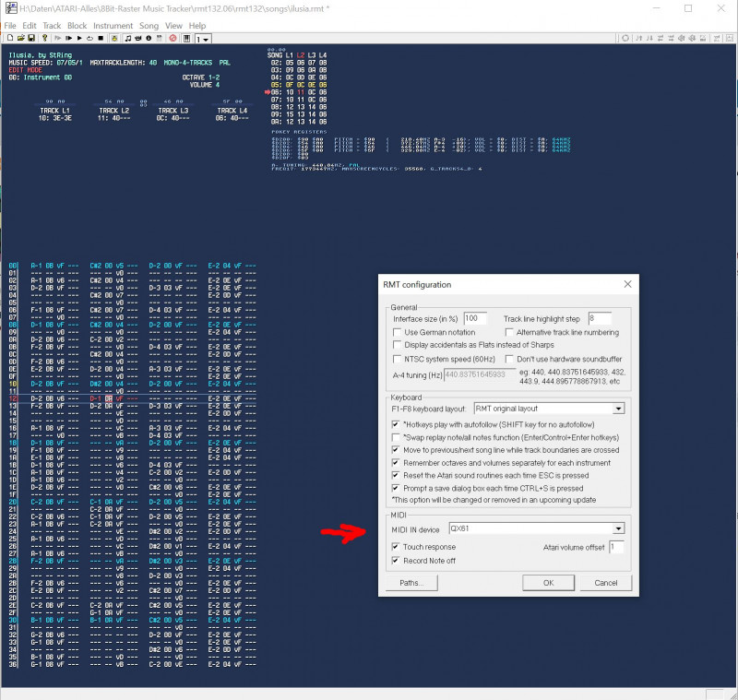Uncheck the Record Note off option

[x=395, y=560]
